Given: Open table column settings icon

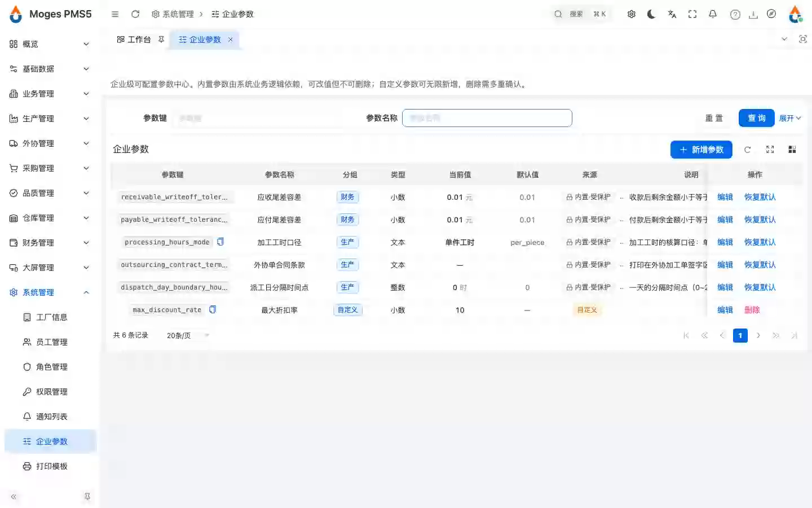Looking at the screenshot, I should [792, 150].
